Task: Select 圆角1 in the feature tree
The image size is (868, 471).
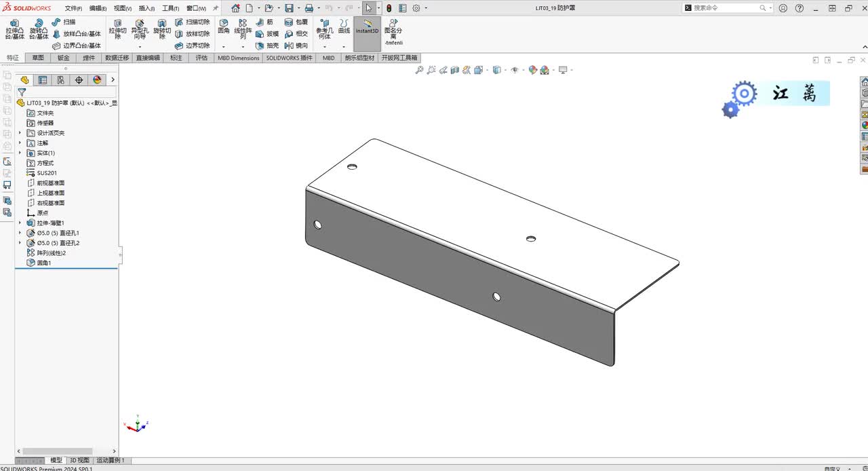Action: coord(44,263)
